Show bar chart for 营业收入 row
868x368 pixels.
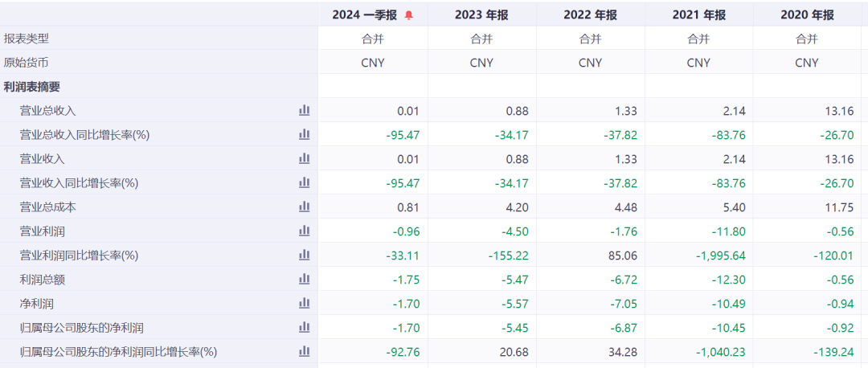tap(304, 159)
